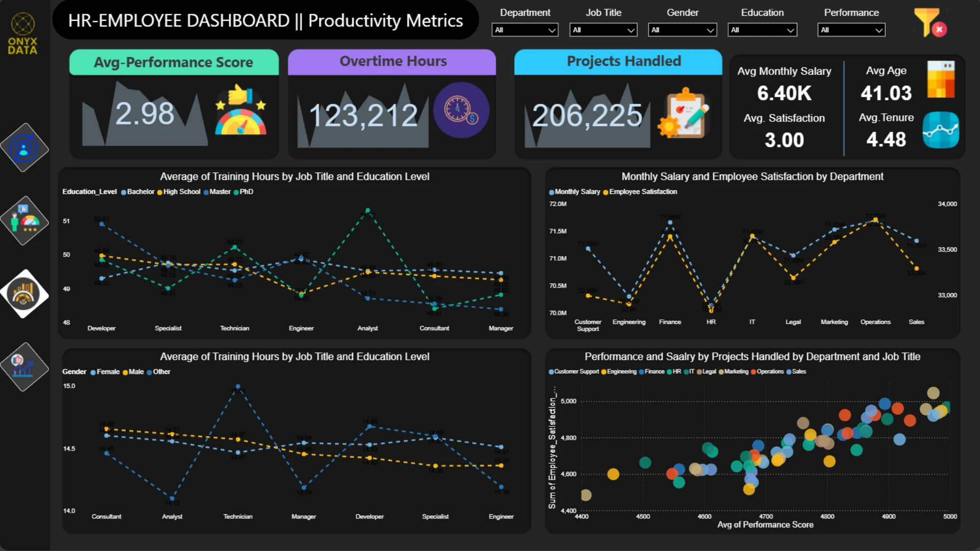The width and height of the screenshot is (980, 551).
Task: Select Male in the Gender legend
Action: click(x=133, y=372)
